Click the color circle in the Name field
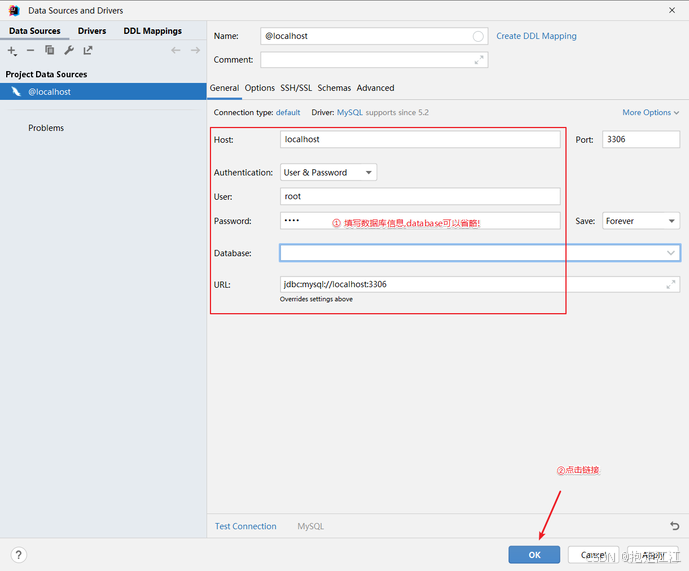 (x=478, y=36)
